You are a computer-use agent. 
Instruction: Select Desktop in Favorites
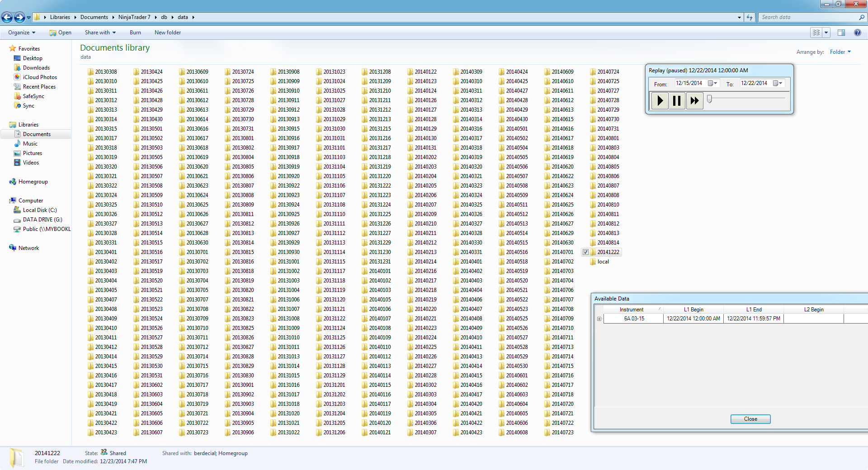(33, 58)
